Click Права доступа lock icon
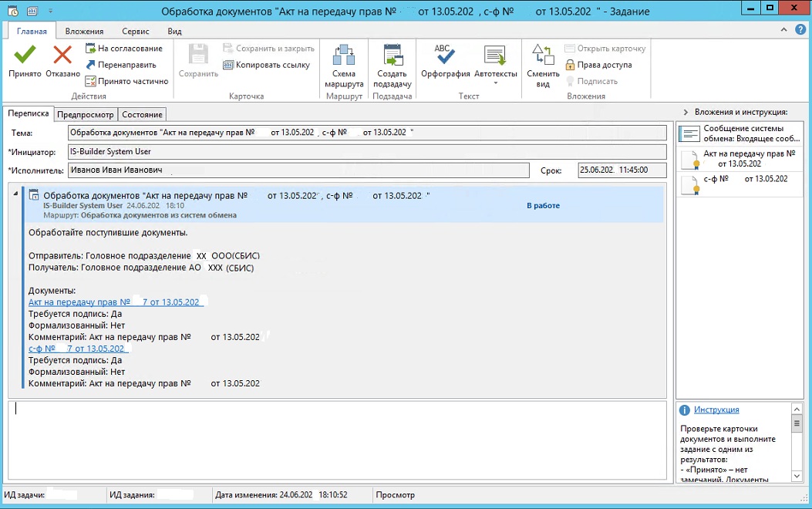Screen dimensions: 812x509 571,65
